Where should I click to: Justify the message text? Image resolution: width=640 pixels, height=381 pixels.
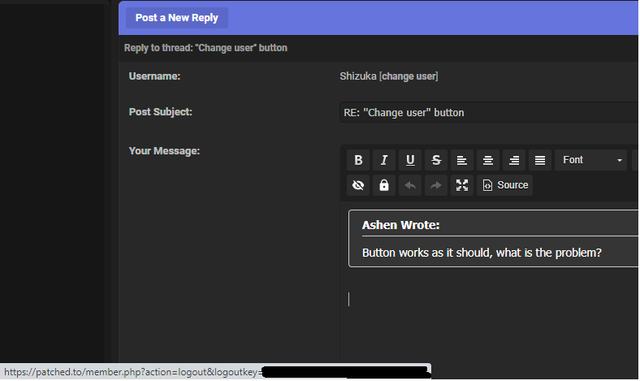click(540, 160)
